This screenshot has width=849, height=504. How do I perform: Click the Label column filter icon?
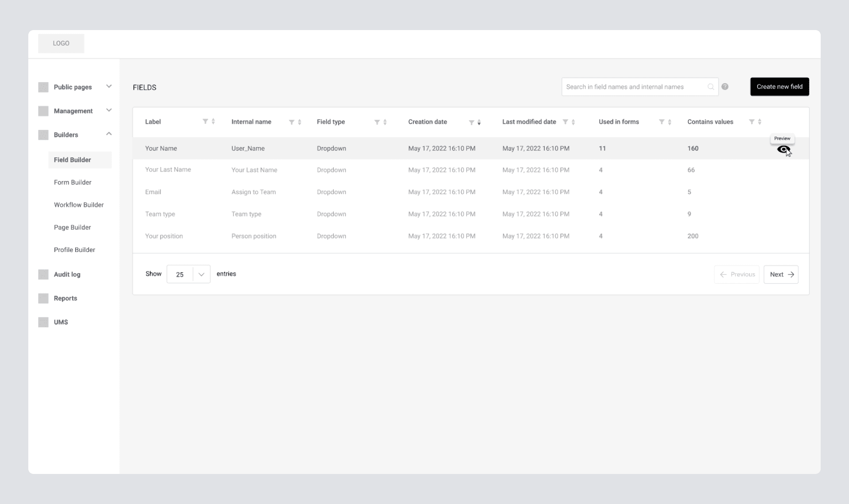tap(205, 122)
